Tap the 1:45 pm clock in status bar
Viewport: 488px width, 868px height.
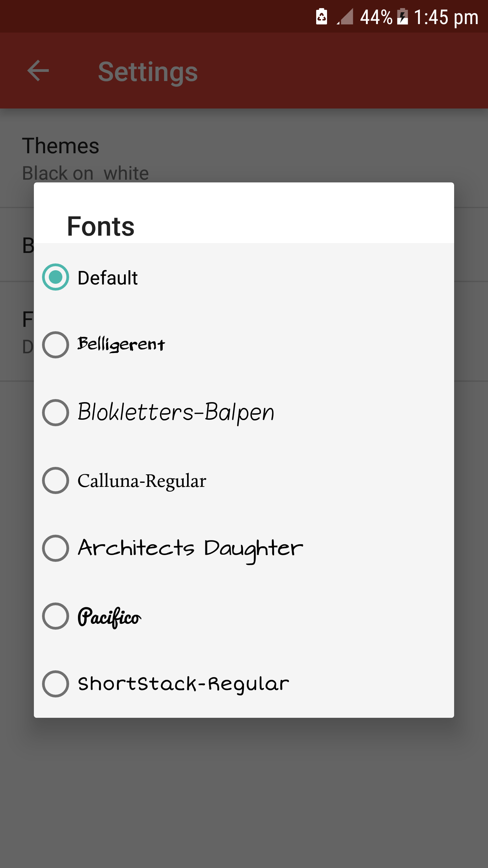(x=446, y=17)
